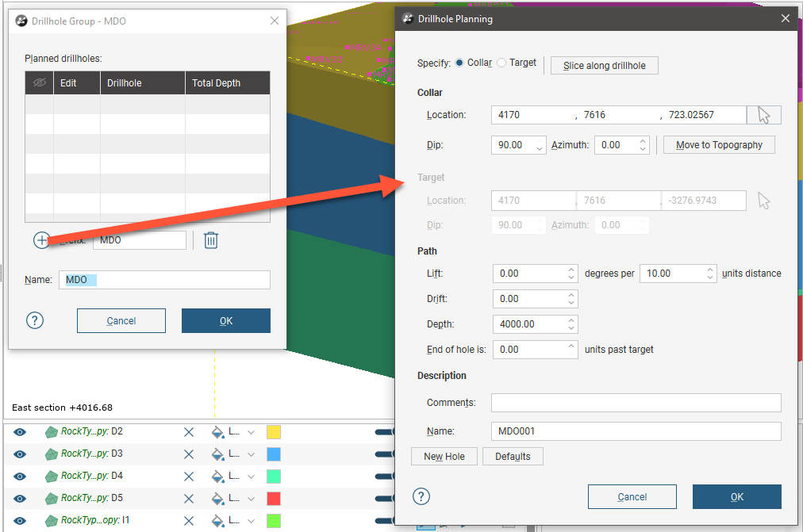Viewport: 803px width, 532px height.
Task: Click the Drillhole column header
Action: click(x=142, y=83)
